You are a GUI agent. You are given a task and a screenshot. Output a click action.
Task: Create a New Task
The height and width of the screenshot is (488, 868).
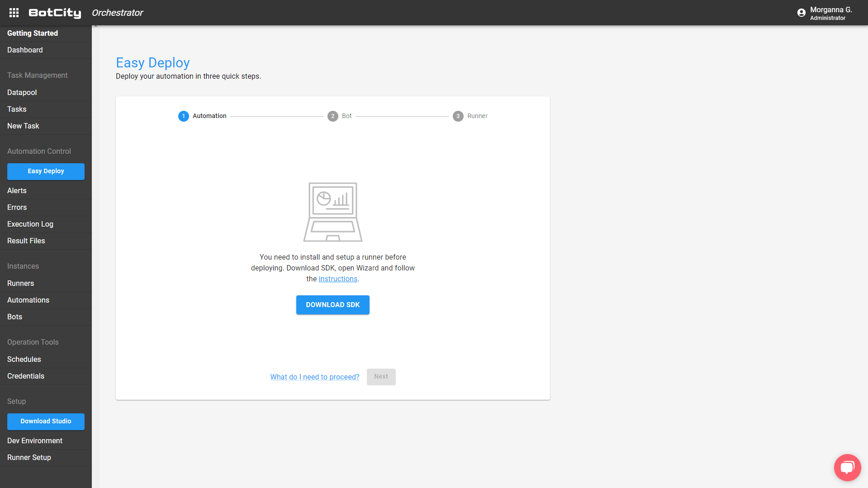pyautogui.click(x=23, y=126)
